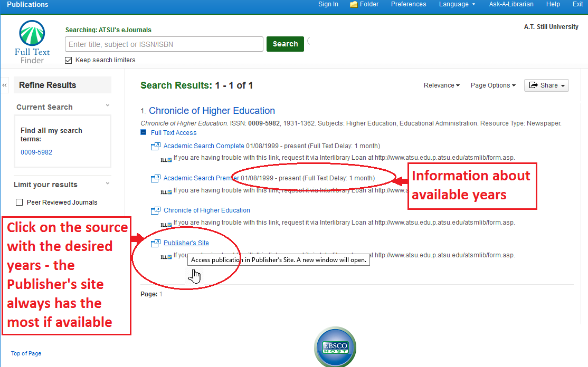Viewport: 588px width, 367px height.
Task: Click the A.T. Still University text
Action: point(551,27)
